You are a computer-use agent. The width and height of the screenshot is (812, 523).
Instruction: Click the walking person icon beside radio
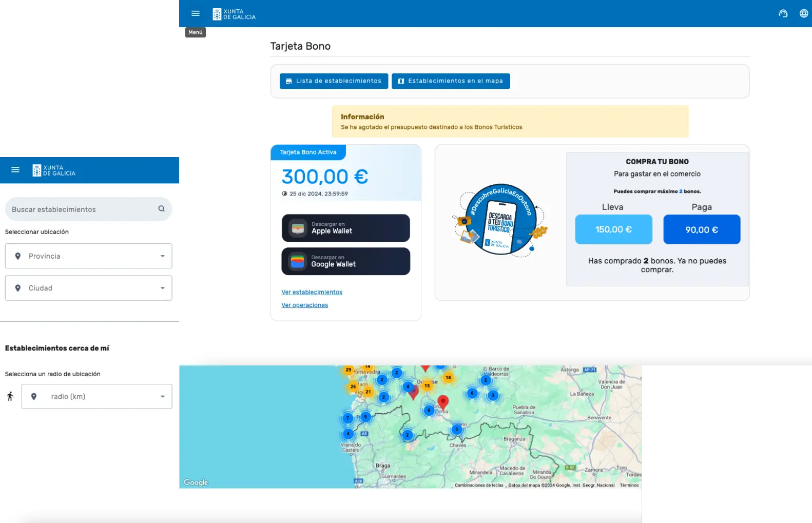point(10,396)
